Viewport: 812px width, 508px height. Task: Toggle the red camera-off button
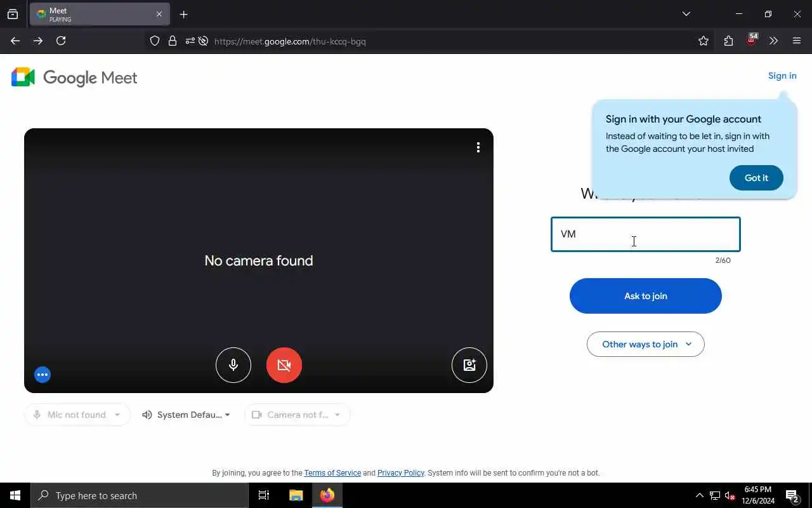[x=284, y=365]
